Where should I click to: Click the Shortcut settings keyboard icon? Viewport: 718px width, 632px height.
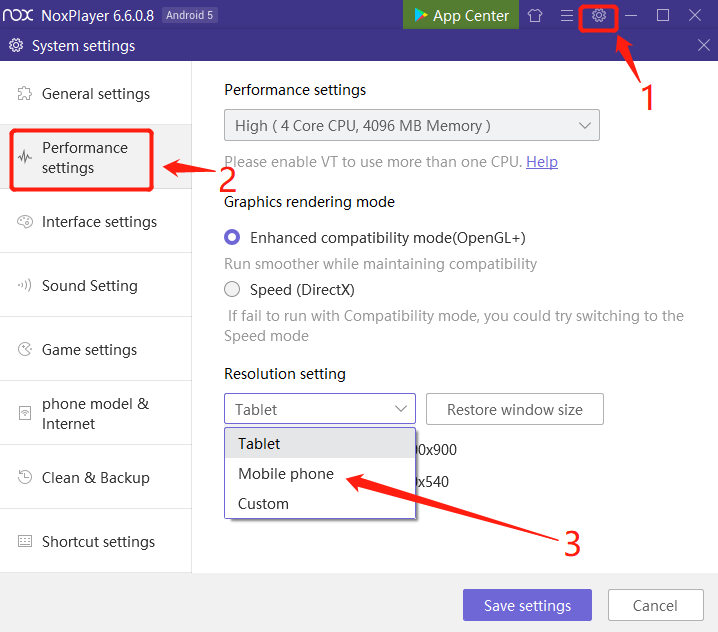point(24,542)
